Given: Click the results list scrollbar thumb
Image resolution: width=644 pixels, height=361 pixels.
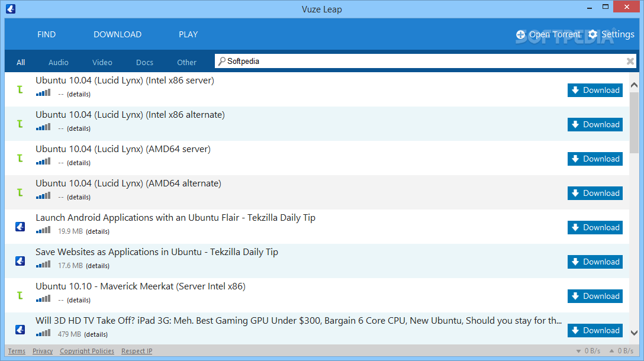Looking at the screenshot, I should coord(634,123).
